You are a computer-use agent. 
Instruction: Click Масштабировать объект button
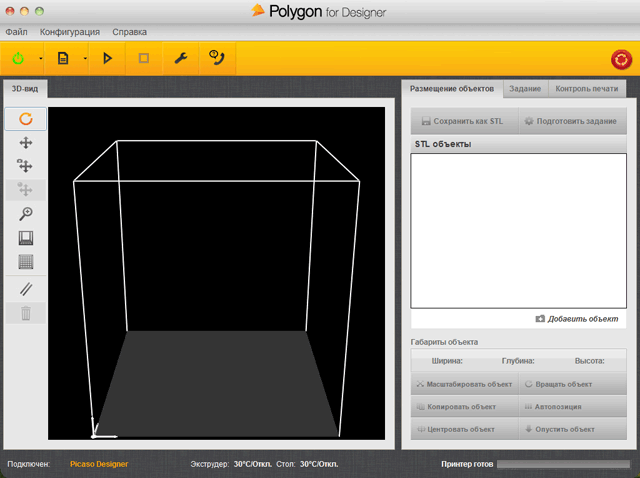464,384
